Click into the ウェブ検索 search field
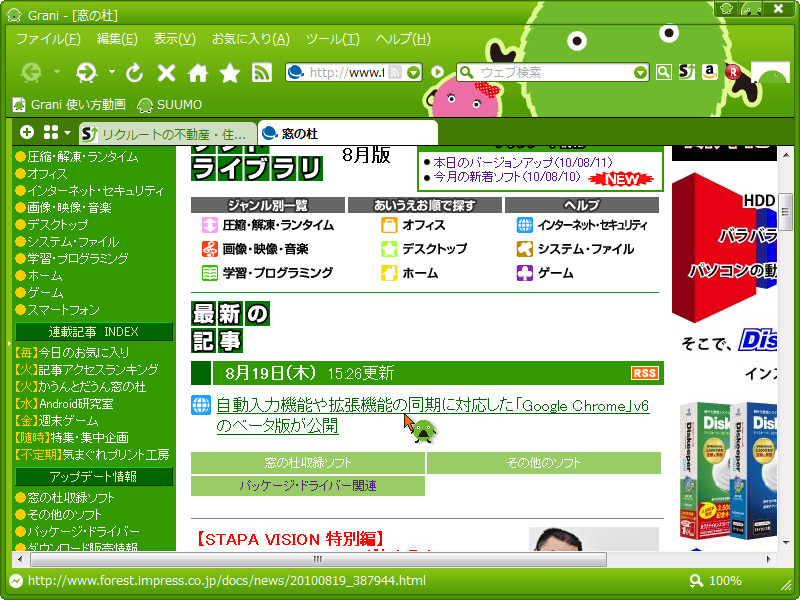Image resolution: width=800 pixels, height=600 pixels. pyautogui.click(x=555, y=72)
